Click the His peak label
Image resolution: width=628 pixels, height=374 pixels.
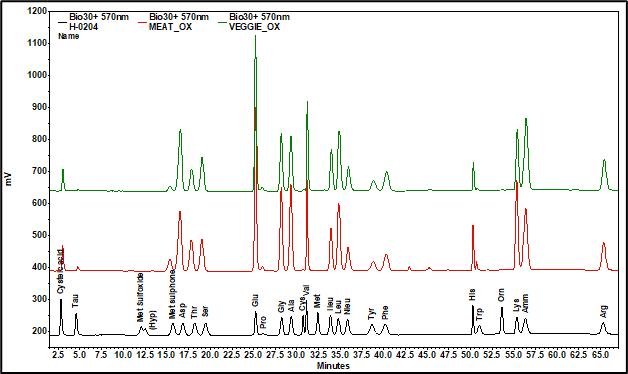pyautogui.click(x=472, y=295)
